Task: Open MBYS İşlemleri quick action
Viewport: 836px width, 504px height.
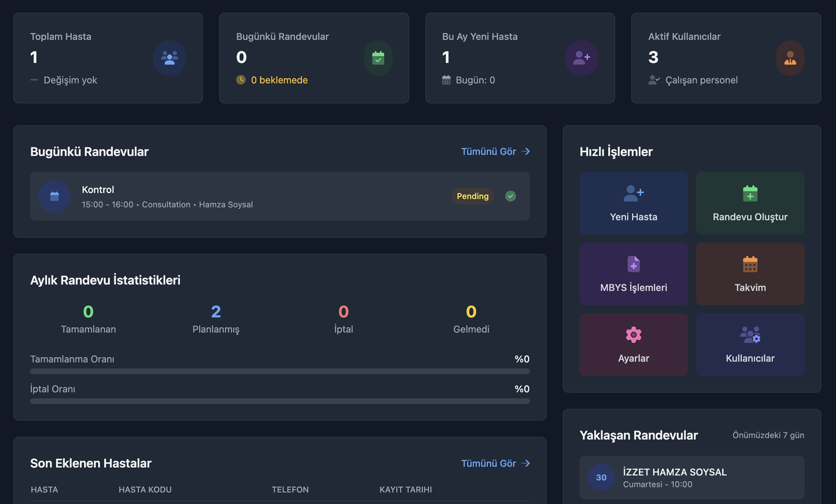Action: tap(633, 274)
